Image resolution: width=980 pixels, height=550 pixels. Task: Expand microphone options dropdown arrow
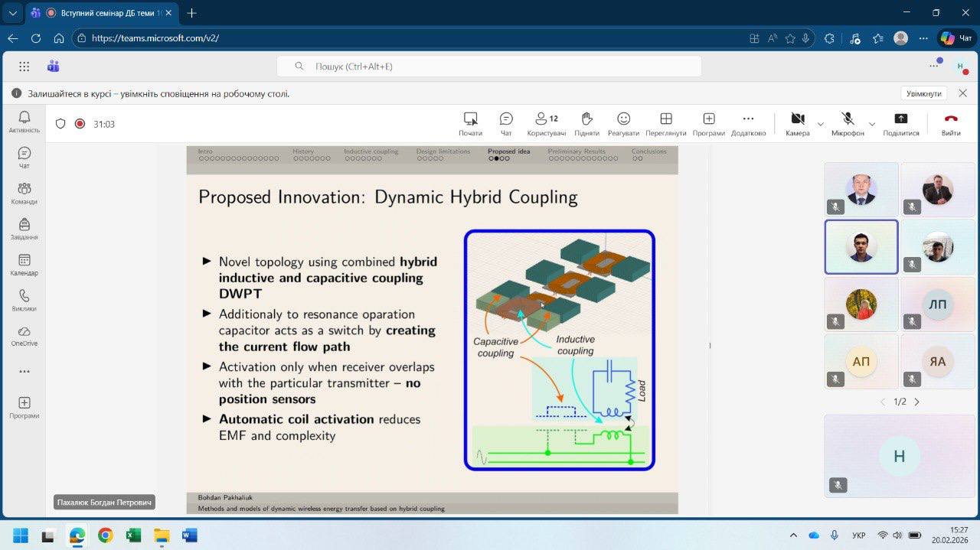point(871,124)
